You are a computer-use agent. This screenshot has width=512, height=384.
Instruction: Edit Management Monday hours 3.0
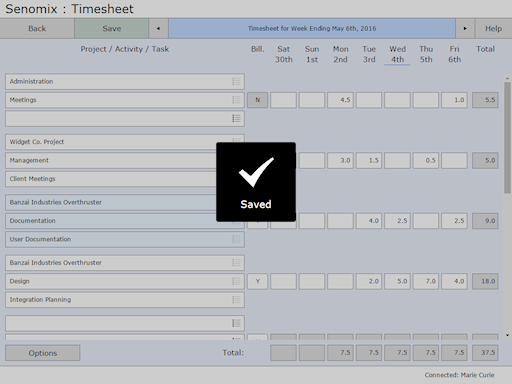(x=340, y=161)
